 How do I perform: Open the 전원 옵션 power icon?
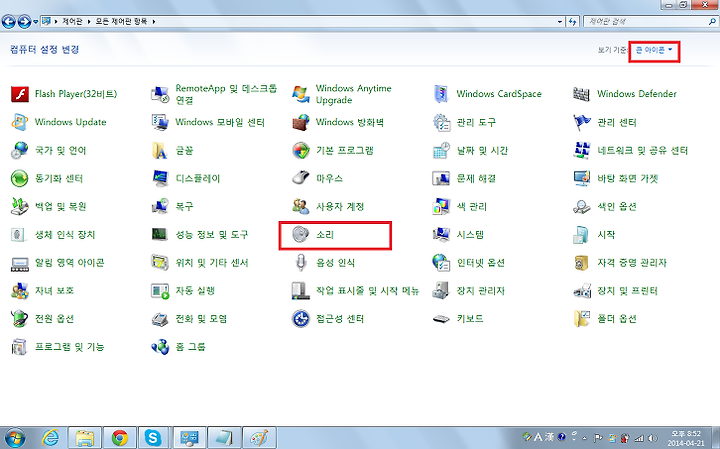coord(20,319)
